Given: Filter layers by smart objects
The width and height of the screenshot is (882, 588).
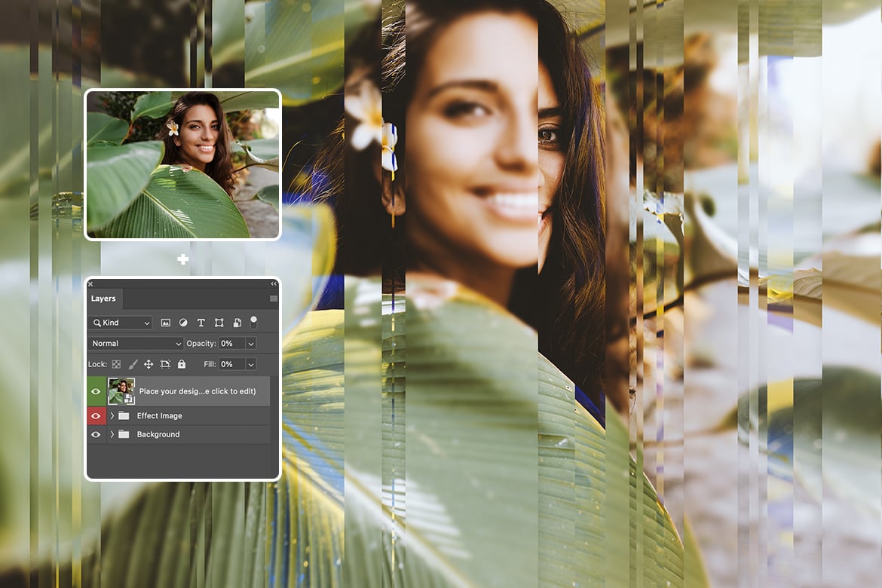Looking at the screenshot, I should 237,323.
